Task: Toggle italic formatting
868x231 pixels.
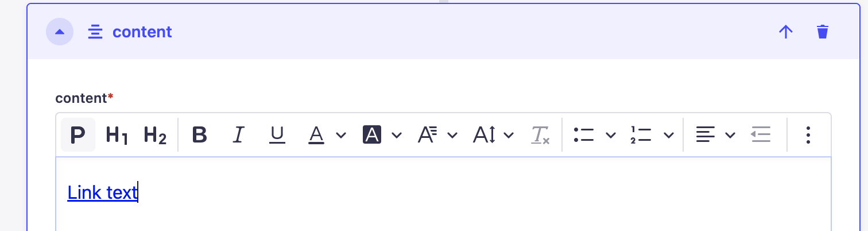Action: pyautogui.click(x=238, y=135)
